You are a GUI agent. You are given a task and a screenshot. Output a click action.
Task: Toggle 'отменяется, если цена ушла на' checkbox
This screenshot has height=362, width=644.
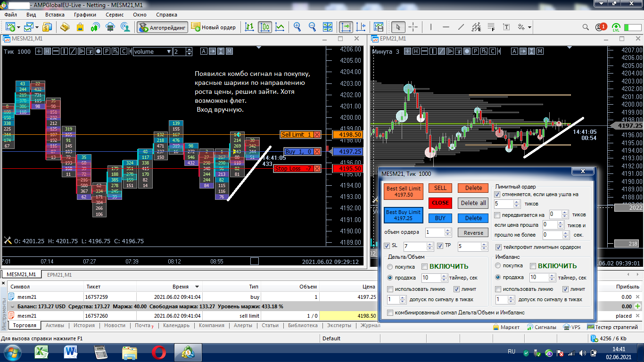pos(497,194)
